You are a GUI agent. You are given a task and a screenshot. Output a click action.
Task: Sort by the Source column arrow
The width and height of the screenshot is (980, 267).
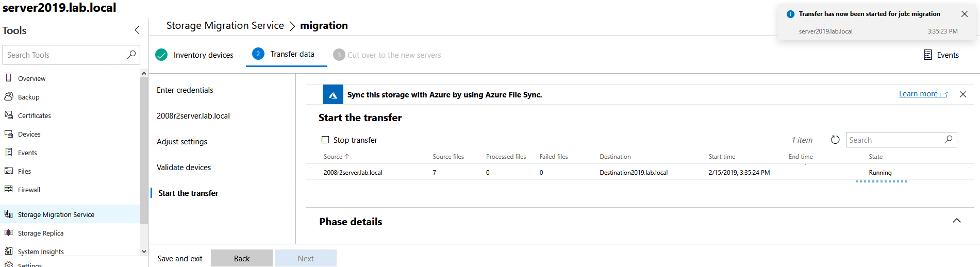tap(347, 156)
